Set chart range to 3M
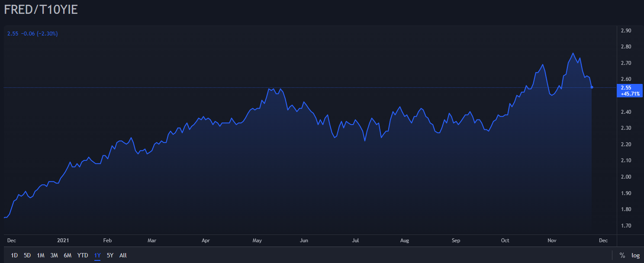Image resolution: width=644 pixels, height=263 pixels. coord(54,255)
